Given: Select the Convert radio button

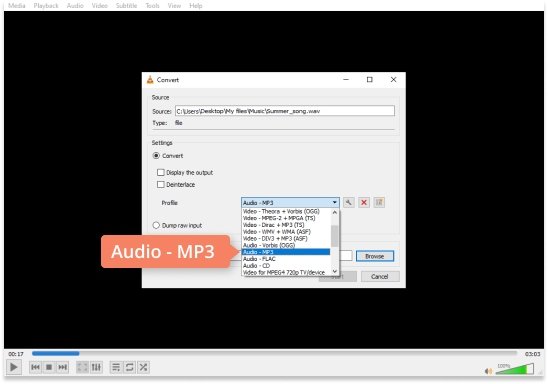Looking at the screenshot, I should coord(156,155).
